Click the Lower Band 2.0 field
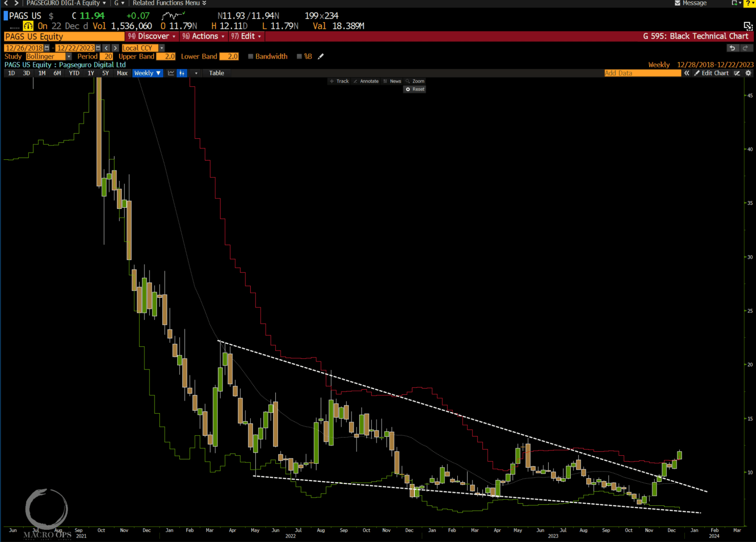756x542 pixels. coord(229,56)
